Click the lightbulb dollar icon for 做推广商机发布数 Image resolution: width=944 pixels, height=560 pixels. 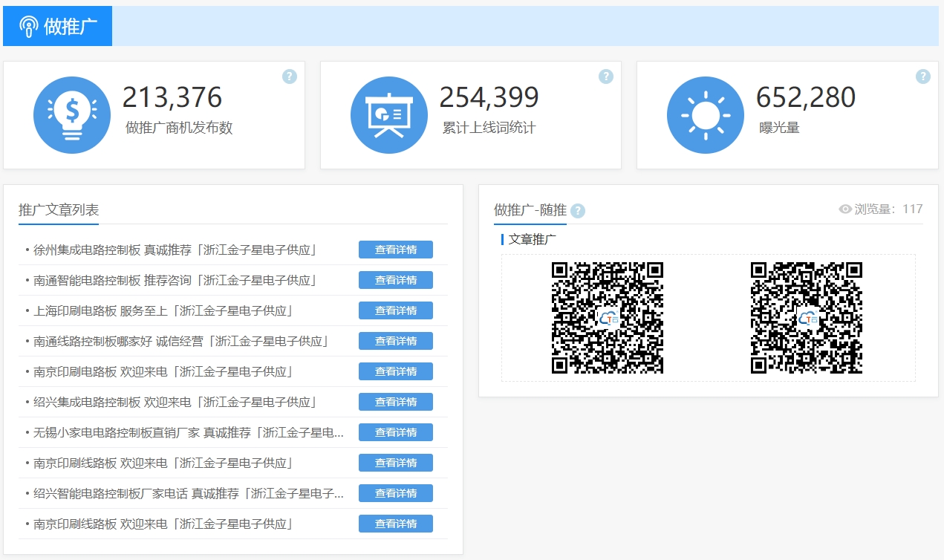(x=72, y=115)
